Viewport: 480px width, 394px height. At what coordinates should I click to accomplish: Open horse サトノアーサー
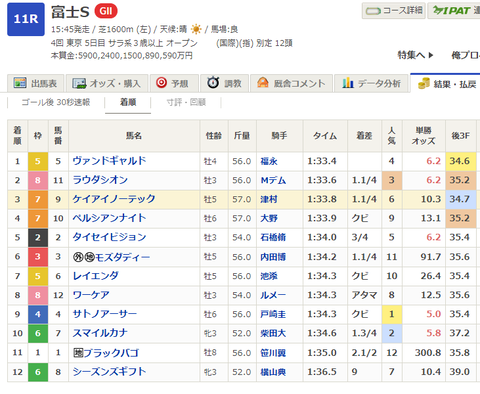click(x=105, y=314)
